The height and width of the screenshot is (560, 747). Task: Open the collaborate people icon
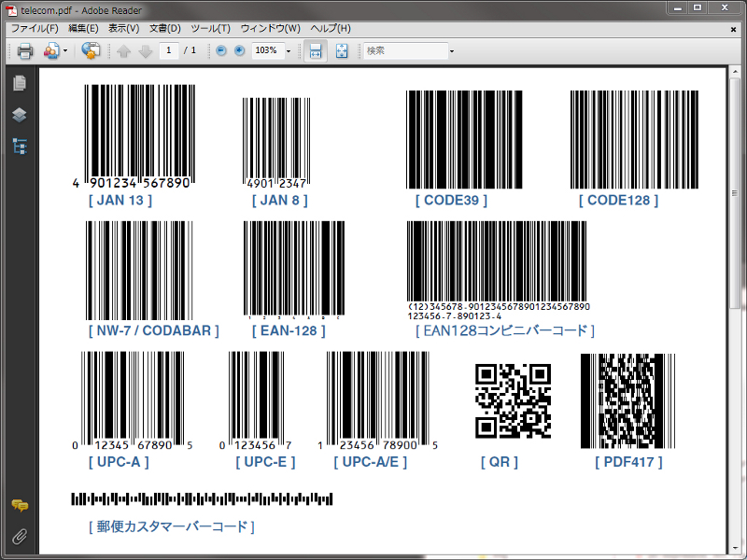[51, 50]
